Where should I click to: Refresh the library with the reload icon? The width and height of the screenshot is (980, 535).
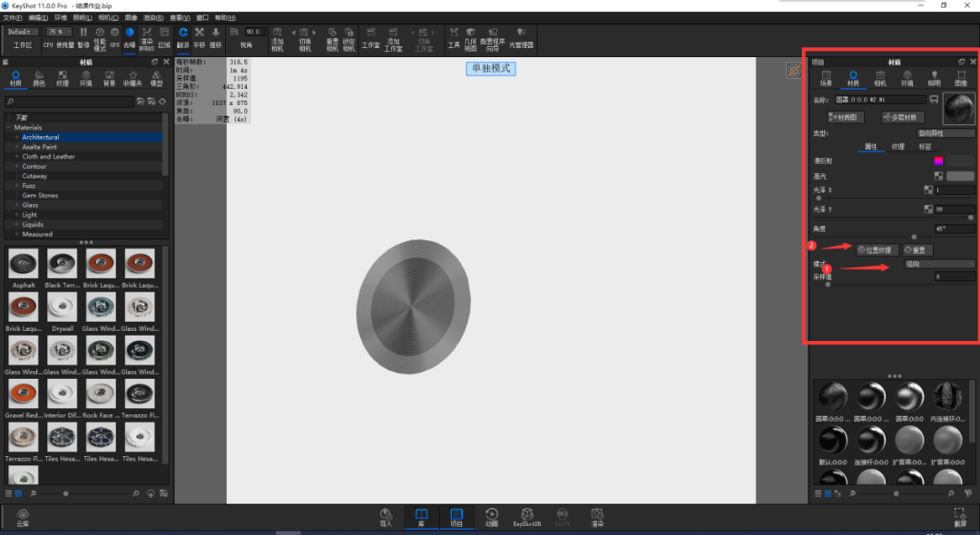pos(162,102)
